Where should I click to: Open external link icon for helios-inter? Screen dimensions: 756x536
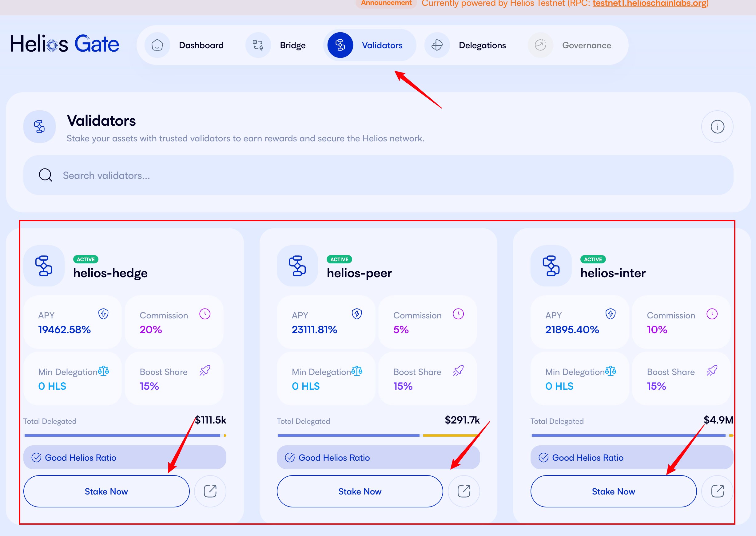tap(717, 491)
